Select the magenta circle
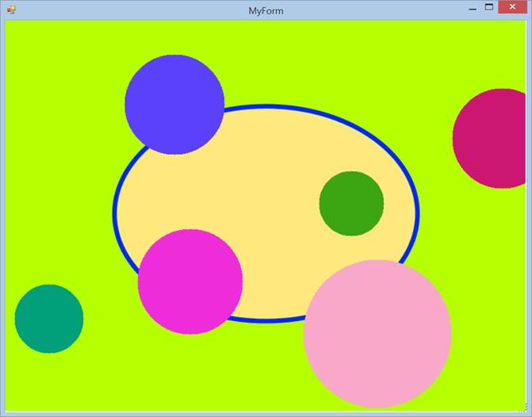Screen dimensions: 532x417 pyautogui.click(x=190, y=281)
